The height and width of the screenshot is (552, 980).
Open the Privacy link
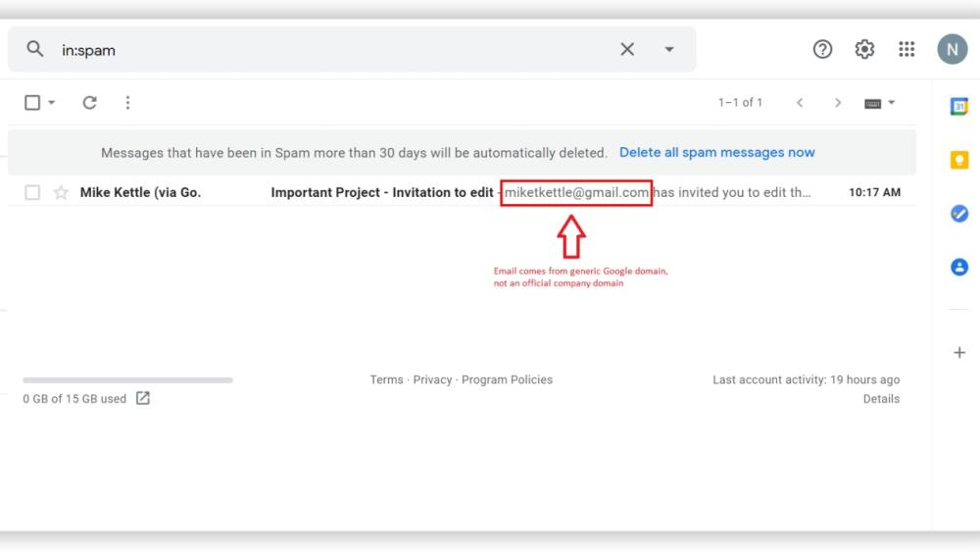[x=432, y=379]
